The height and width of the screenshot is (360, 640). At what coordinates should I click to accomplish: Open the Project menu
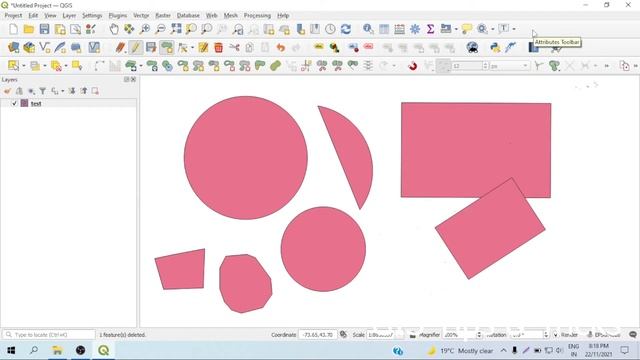pyautogui.click(x=13, y=15)
